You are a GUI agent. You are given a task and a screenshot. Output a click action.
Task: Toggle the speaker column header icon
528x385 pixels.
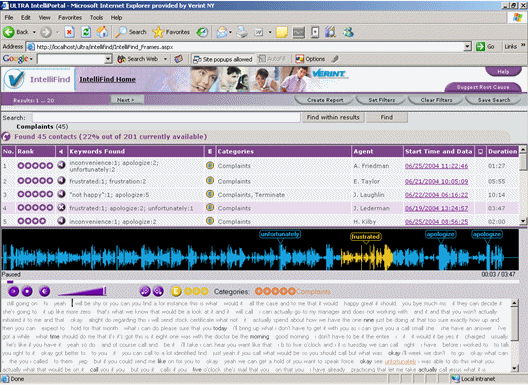pyautogui.click(x=61, y=152)
